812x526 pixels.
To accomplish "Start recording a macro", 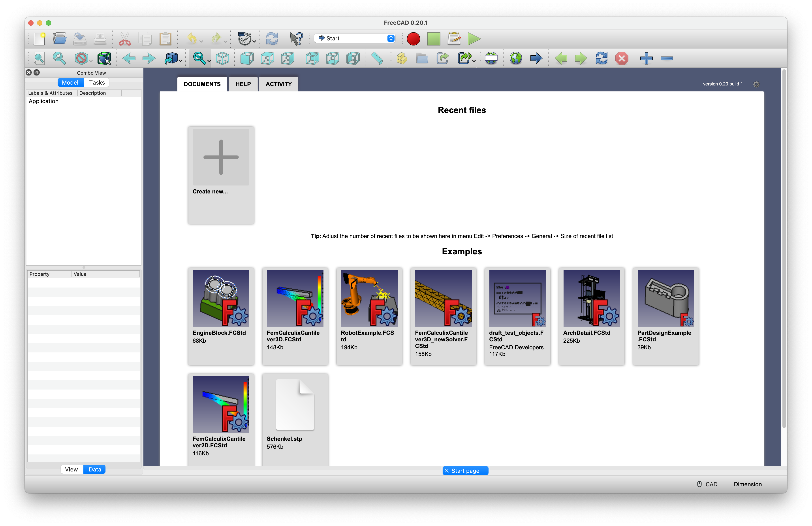I will click(413, 39).
